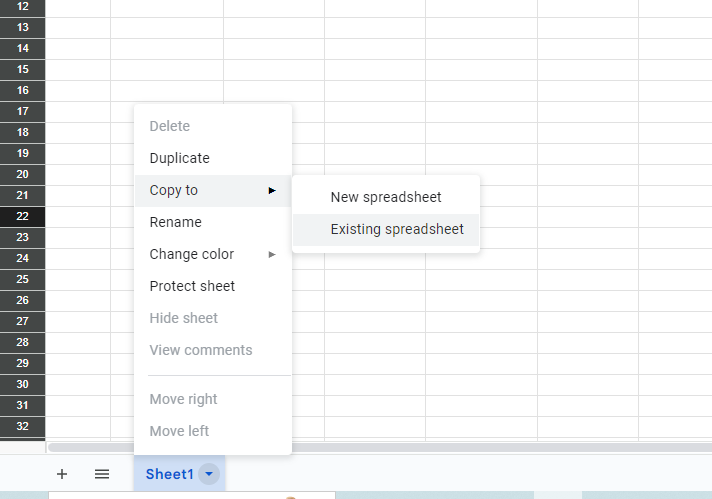This screenshot has width=712, height=499.
Task: Choose New spreadsheet in submenu
Action: (386, 197)
